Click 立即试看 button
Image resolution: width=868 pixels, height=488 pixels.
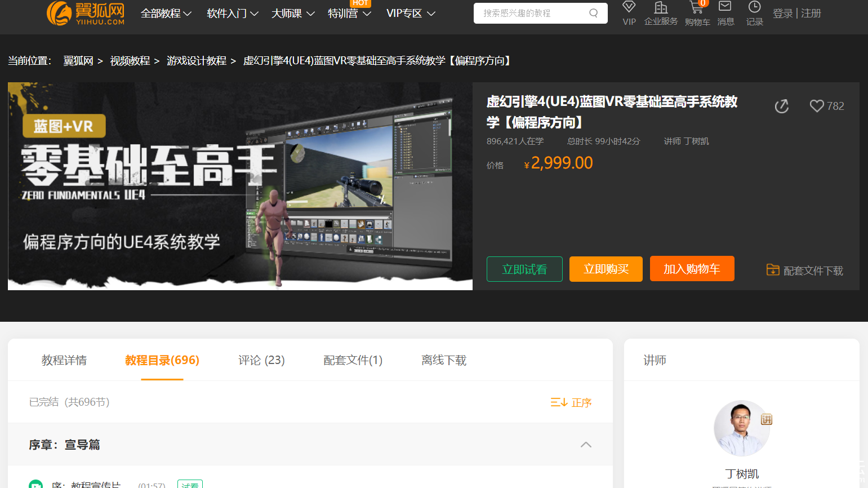pos(524,269)
